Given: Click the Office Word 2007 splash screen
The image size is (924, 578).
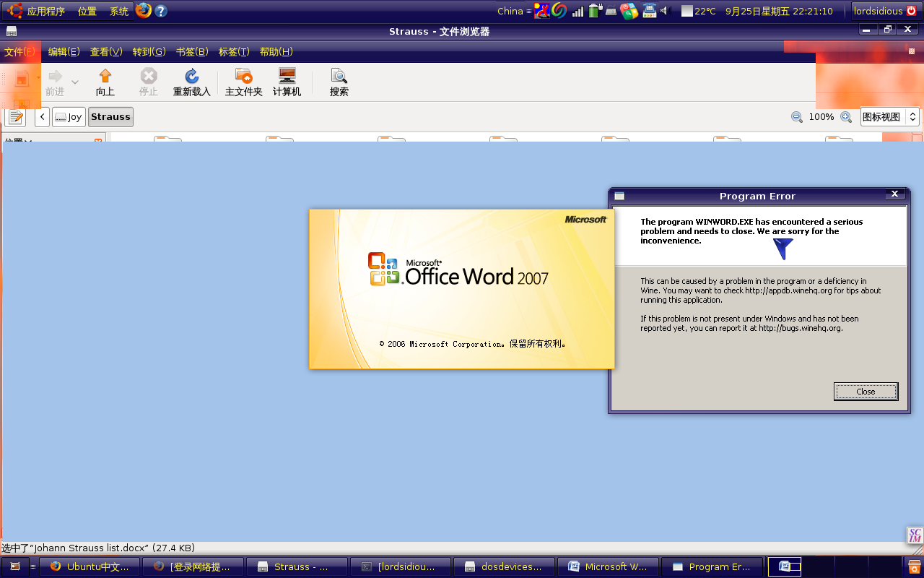Looking at the screenshot, I should pos(461,289).
